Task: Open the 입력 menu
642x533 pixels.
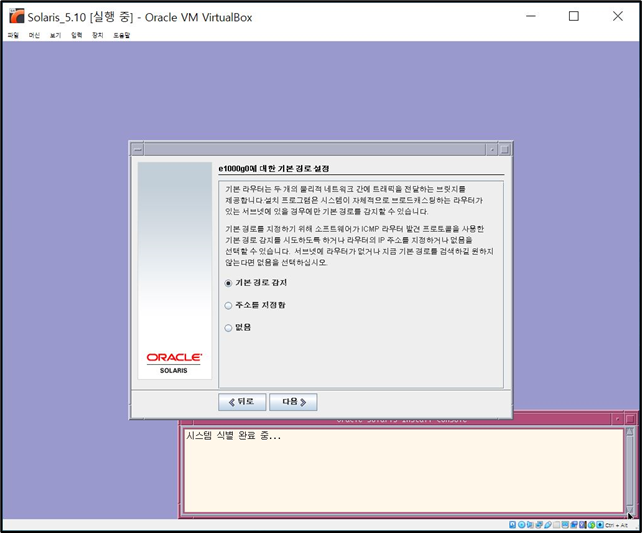Action: click(77, 35)
